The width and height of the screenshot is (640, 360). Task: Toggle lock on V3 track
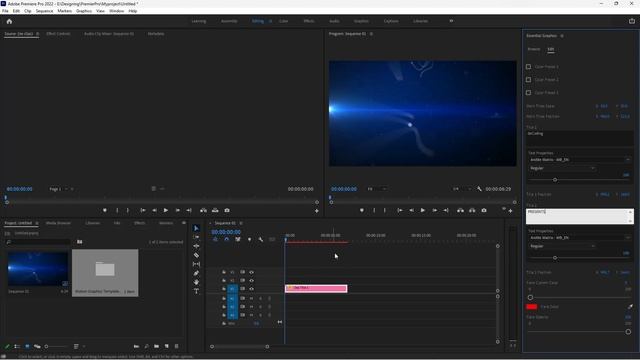click(x=224, y=272)
